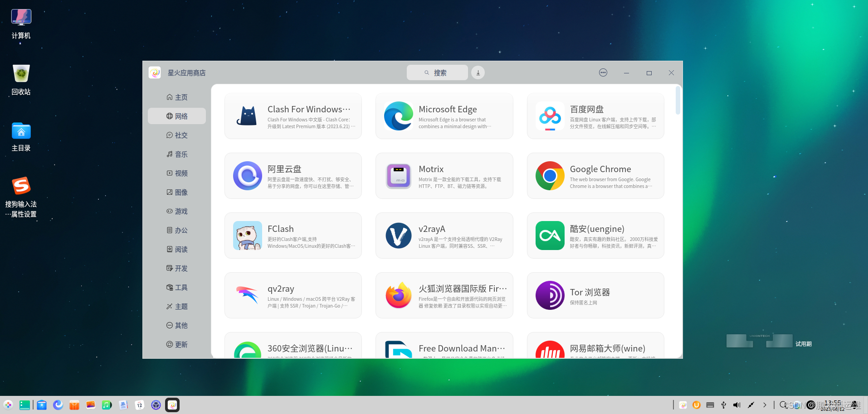
Task: Open the browser icon in the dock
Action: coord(58,405)
